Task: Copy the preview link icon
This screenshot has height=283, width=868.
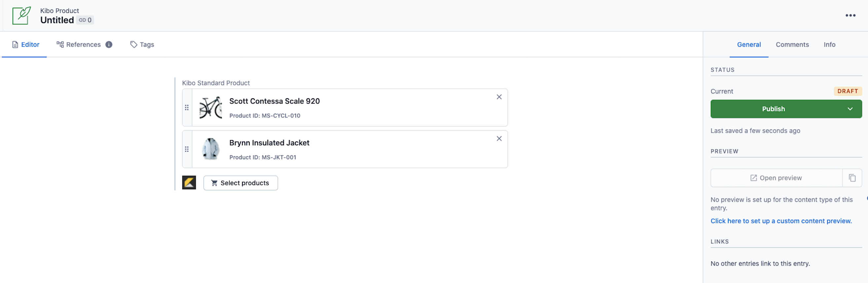Action: click(x=852, y=178)
